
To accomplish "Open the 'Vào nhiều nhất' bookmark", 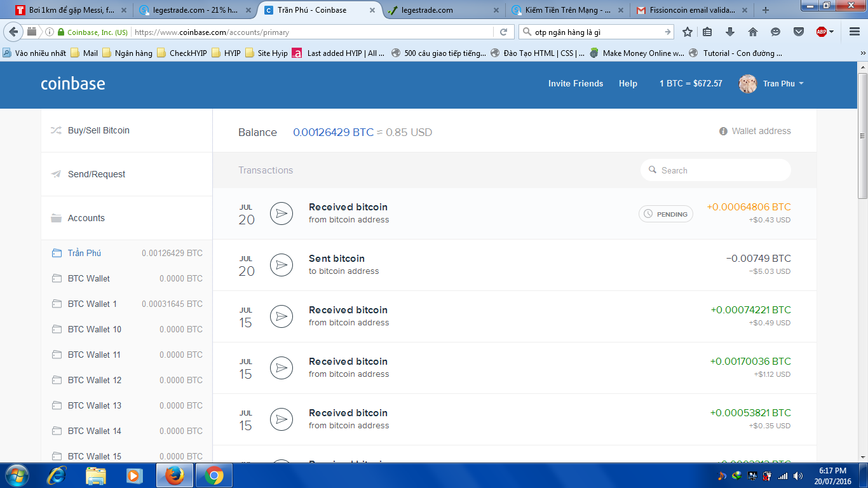I will 34,53.
